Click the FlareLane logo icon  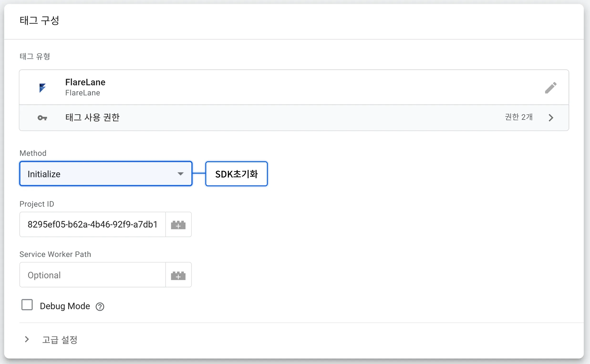42,88
